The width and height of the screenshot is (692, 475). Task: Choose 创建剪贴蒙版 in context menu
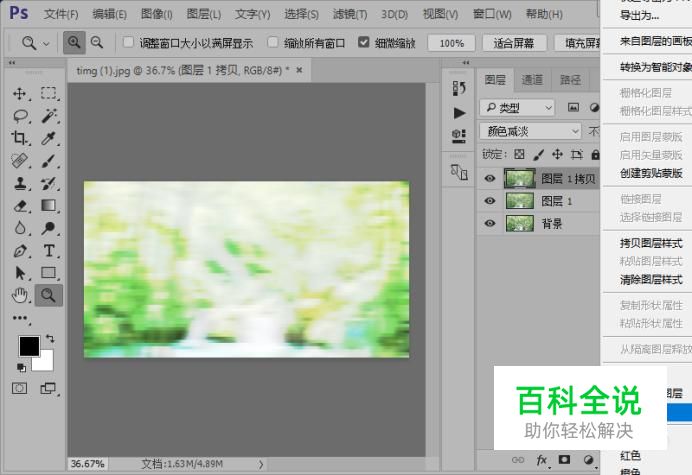point(651,173)
